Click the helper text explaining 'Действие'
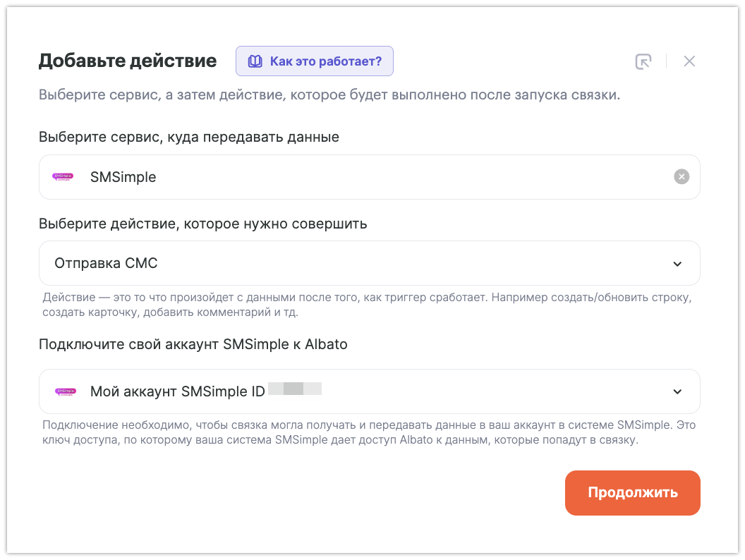Viewport: 745px width, 560px height. pos(367,305)
